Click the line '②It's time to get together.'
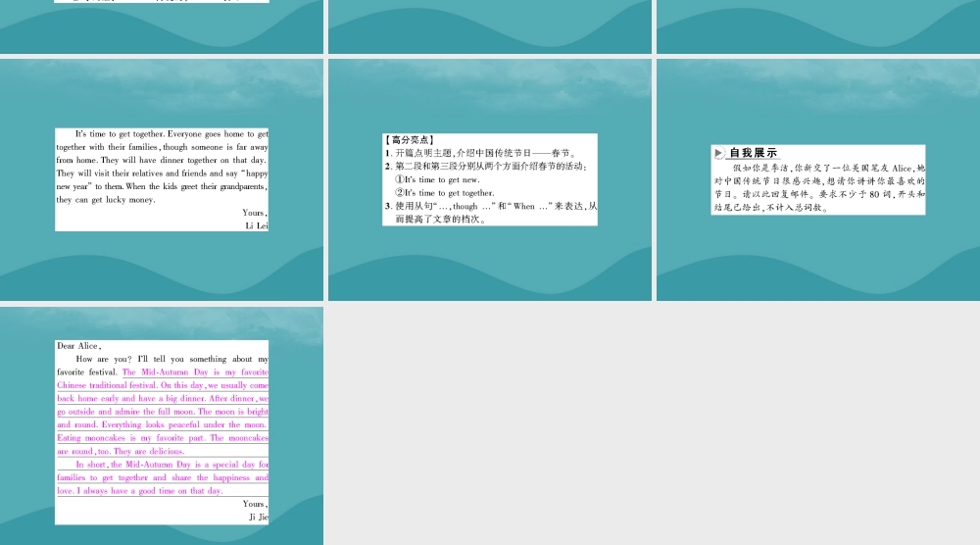The width and height of the screenshot is (980, 545). [444, 192]
